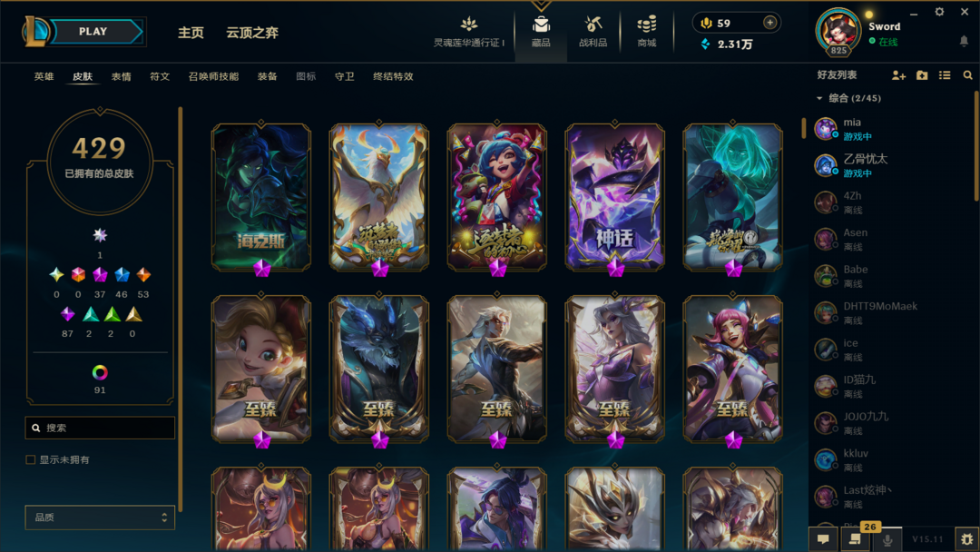Switch to the 英雄 tab
The image size is (980, 552).
click(x=44, y=76)
